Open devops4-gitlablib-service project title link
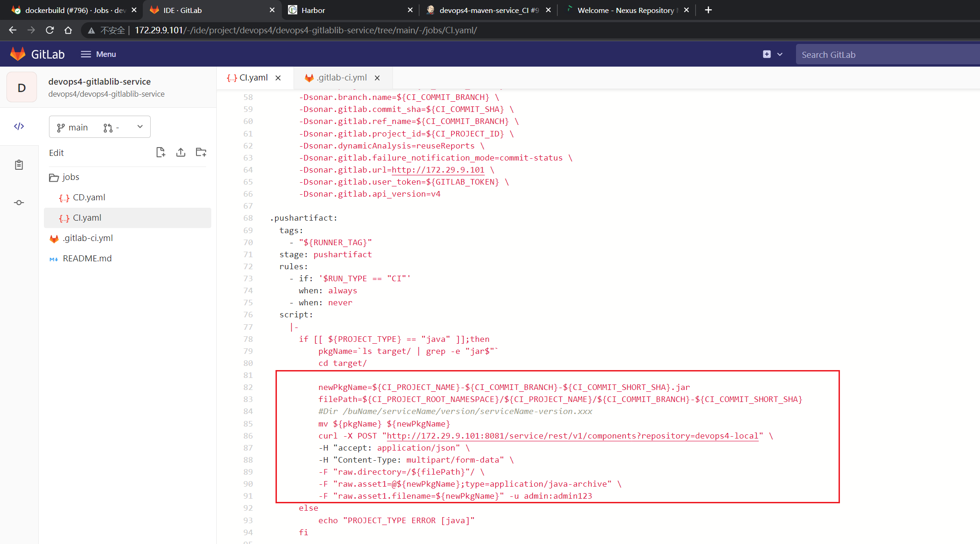The image size is (980, 544). [x=99, y=81]
